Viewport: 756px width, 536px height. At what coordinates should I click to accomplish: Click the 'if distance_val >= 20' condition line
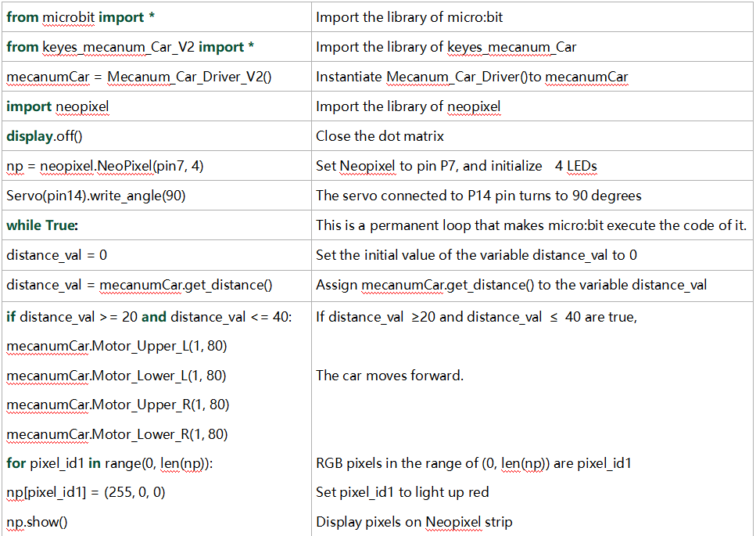149,317
